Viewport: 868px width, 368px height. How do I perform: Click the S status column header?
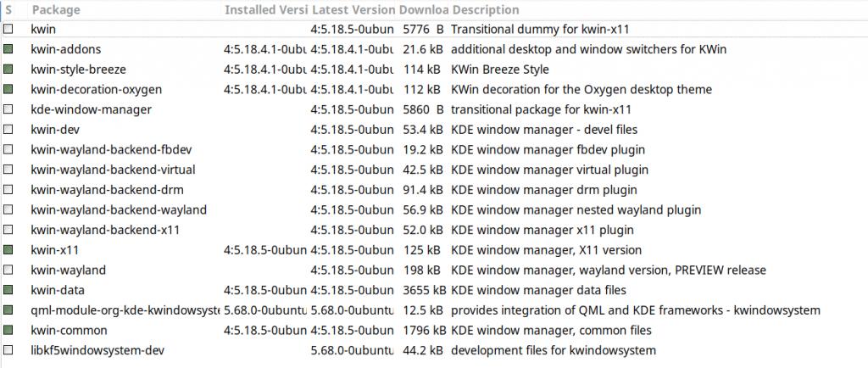tap(8, 10)
